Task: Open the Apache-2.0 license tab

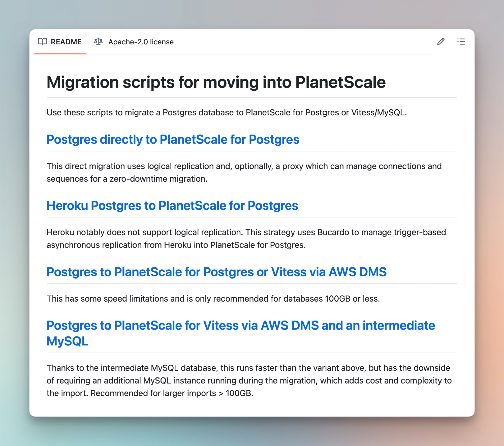Action: click(141, 42)
